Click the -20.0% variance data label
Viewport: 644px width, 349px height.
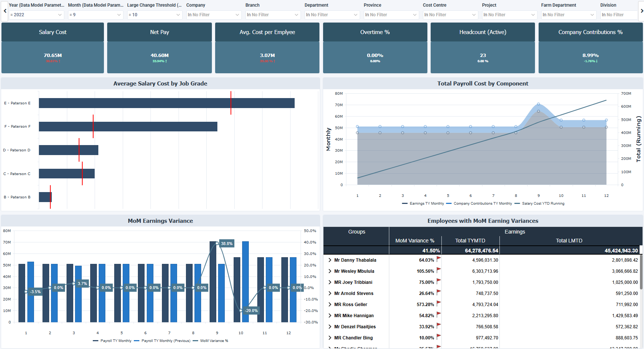pos(251,311)
